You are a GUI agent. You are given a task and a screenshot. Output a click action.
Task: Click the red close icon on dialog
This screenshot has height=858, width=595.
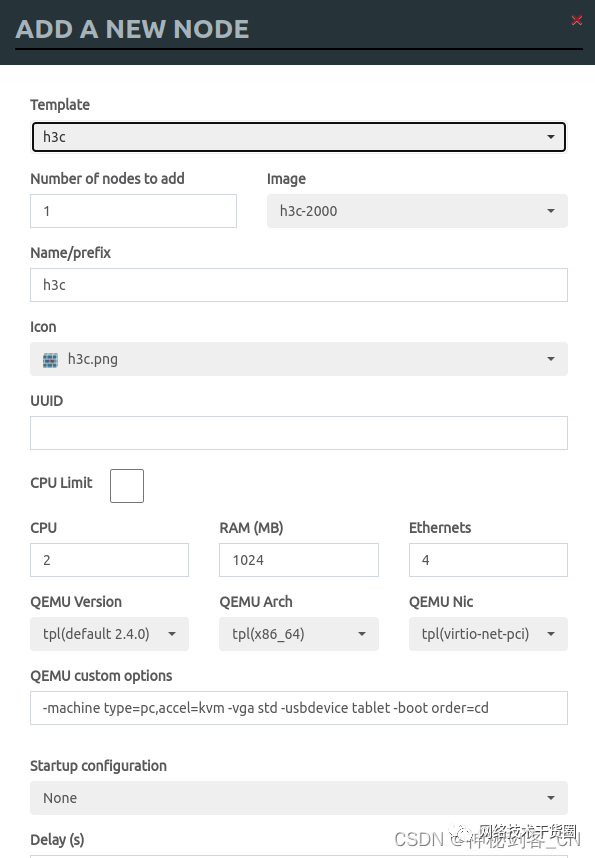(x=577, y=20)
